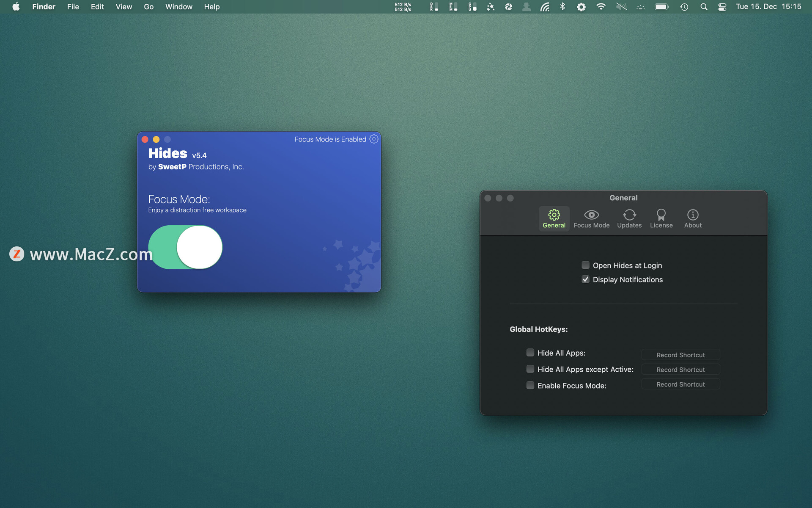Screen dimensions: 812x508
Task: Open the battery status menu
Action: coord(662,7)
